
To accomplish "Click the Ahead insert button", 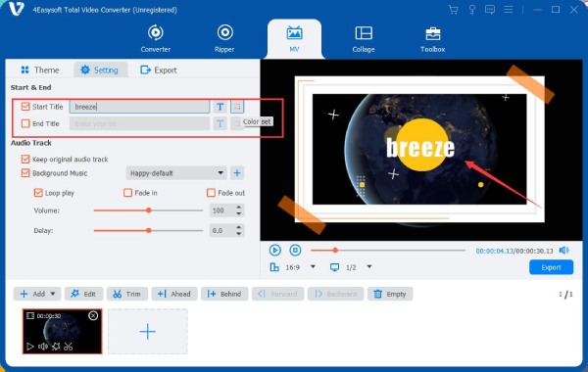I will click(174, 294).
